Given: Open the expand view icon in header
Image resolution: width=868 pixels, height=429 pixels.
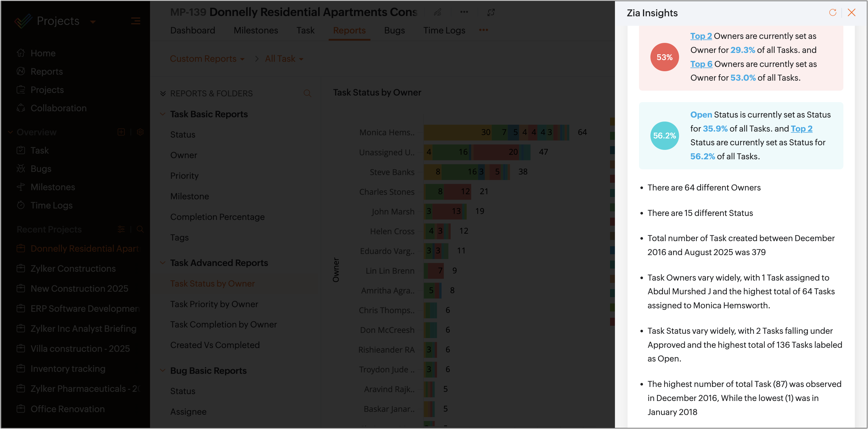Looking at the screenshot, I should (491, 13).
